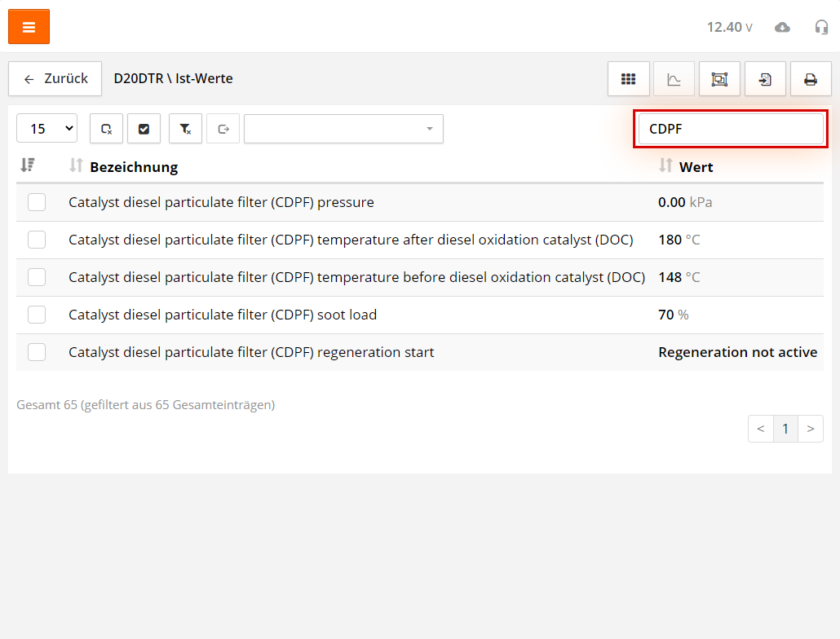Image resolution: width=840 pixels, height=639 pixels.
Task: Select the CDPF regeneration start checkbox
Action: [x=37, y=352]
